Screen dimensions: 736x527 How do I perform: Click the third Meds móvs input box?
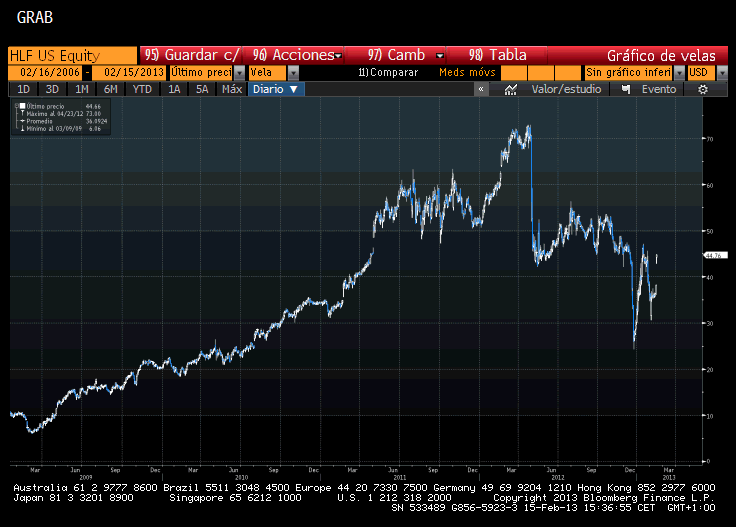[x=568, y=73]
